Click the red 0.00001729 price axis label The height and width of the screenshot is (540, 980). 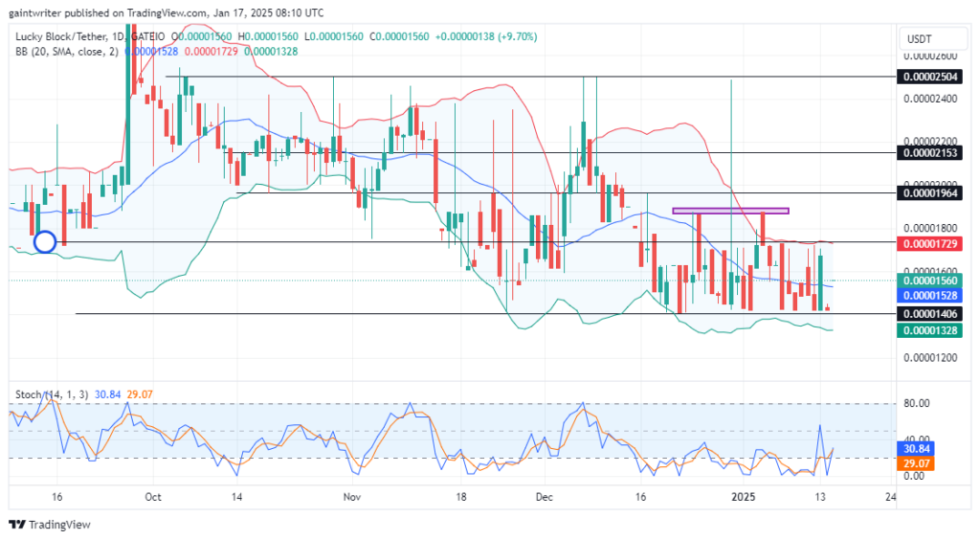pos(930,244)
